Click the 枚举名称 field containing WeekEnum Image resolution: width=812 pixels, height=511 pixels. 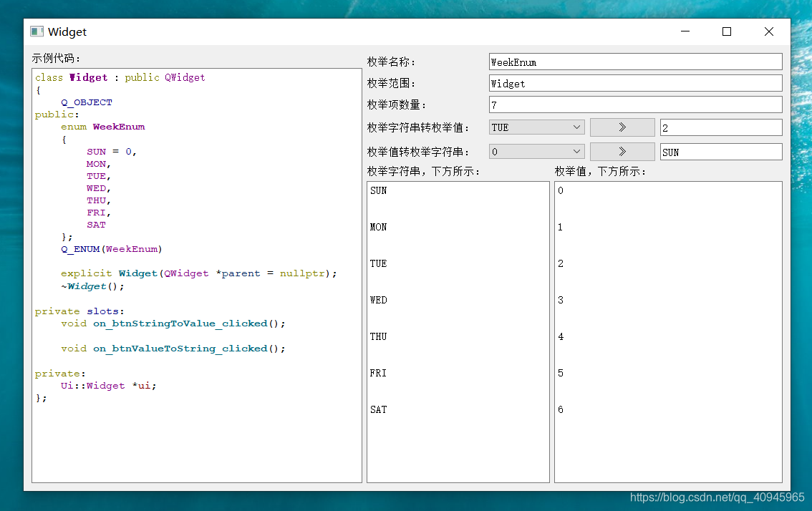click(x=634, y=61)
